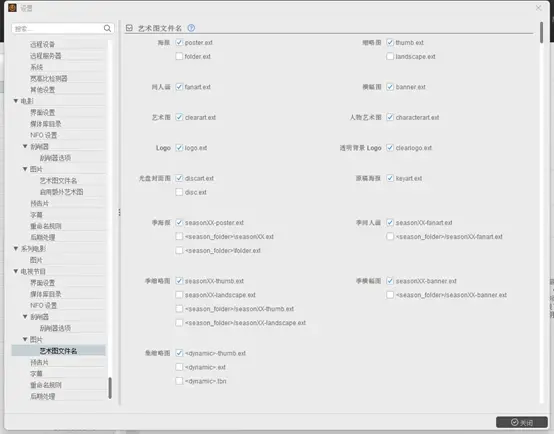Image resolution: width=554 pixels, height=434 pixels.
Task: Click the settings tree vertical scrollbar
Action: [x=110, y=388]
